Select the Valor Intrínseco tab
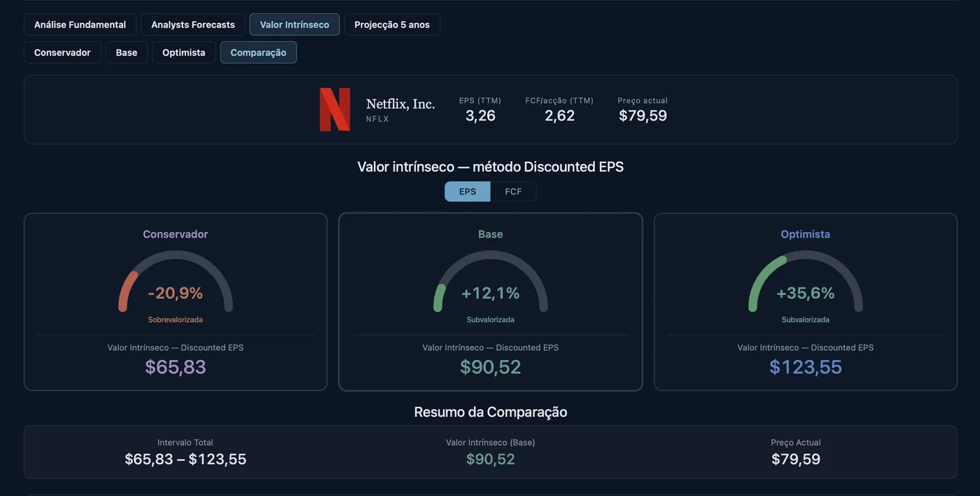The width and height of the screenshot is (980, 496). tap(295, 25)
